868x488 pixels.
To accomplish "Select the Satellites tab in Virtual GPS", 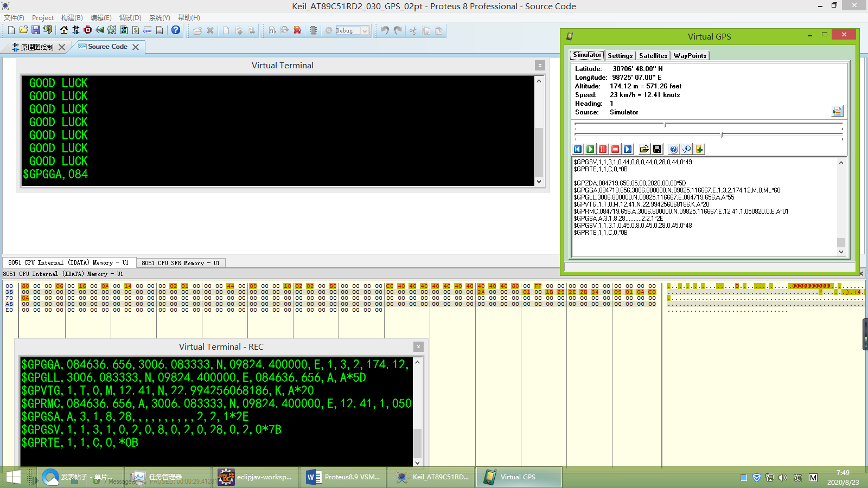I will [653, 55].
